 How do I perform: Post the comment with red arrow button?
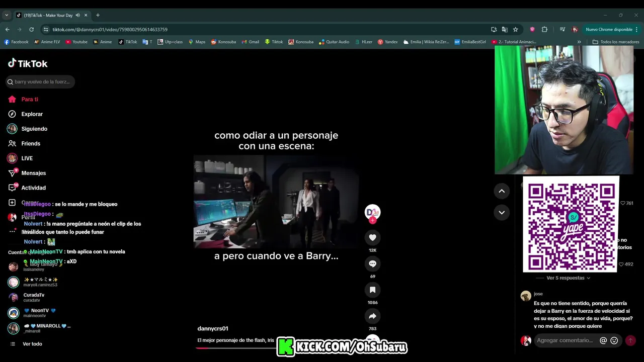[630, 340]
